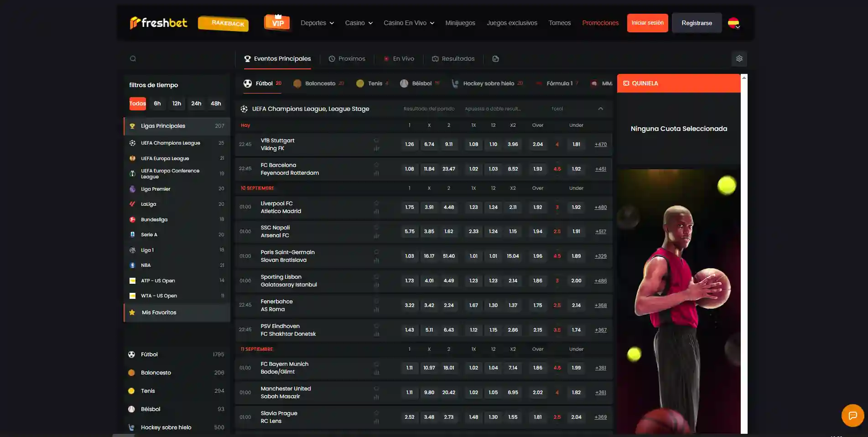Open the Spanish flag language selector
Screen dimensions: 868x437
(733, 23)
